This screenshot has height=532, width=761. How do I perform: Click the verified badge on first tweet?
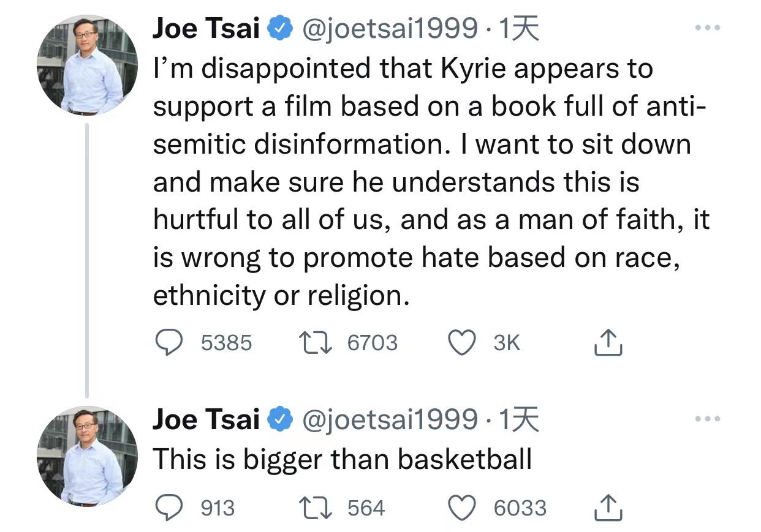[x=281, y=29]
